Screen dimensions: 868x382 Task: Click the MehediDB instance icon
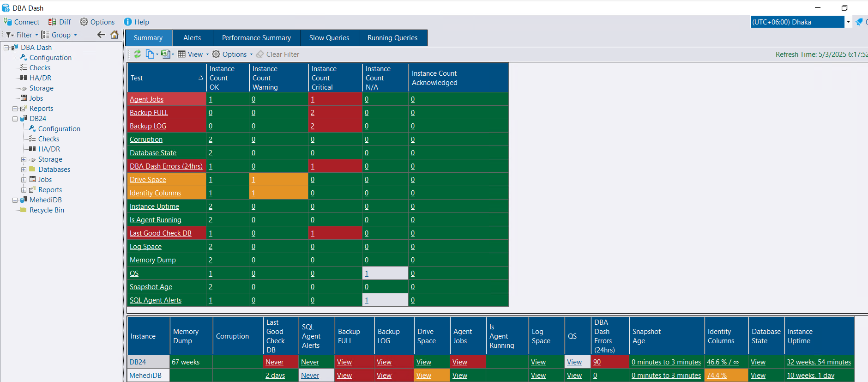click(24, 200)
